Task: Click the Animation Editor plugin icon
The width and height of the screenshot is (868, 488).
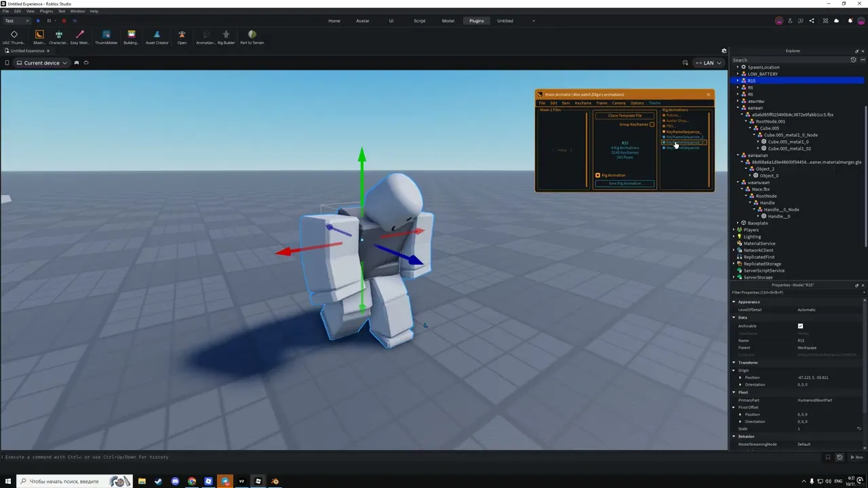Action: 205,37
